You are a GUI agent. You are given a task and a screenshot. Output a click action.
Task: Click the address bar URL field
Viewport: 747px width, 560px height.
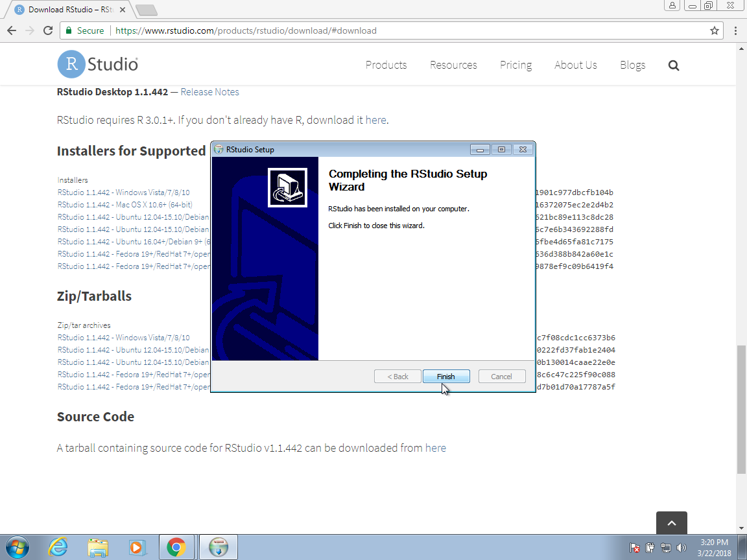389,30
